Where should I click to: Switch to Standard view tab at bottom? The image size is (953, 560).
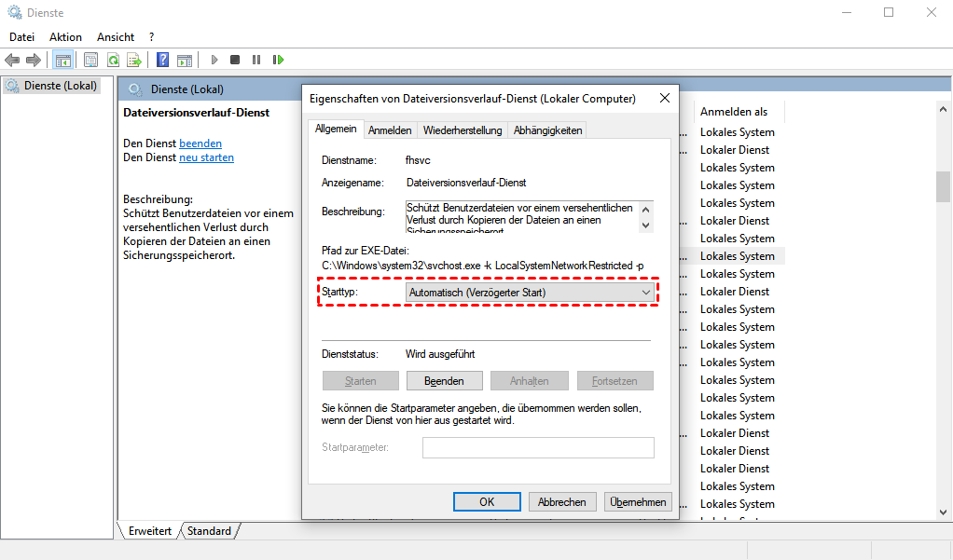(209, 531)
